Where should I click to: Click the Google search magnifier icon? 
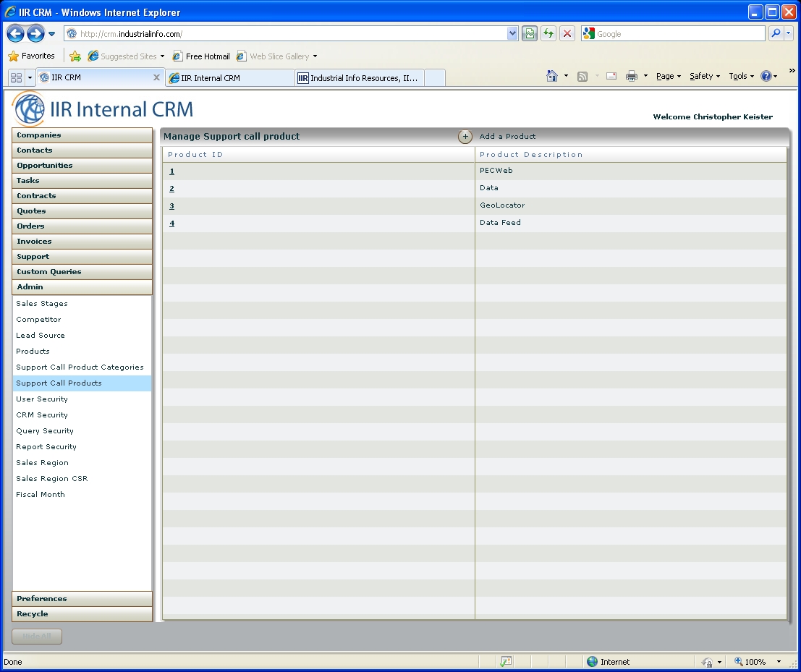(x=776, y=34)
